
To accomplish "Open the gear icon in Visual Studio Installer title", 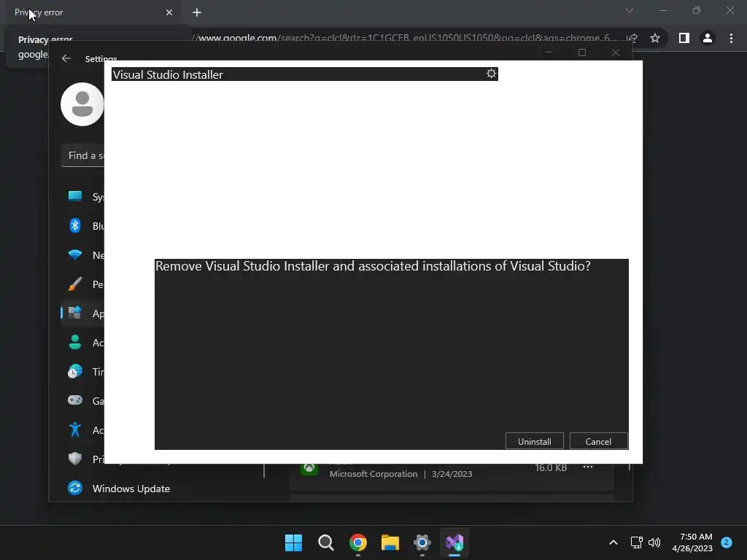I will pos(491,74).
